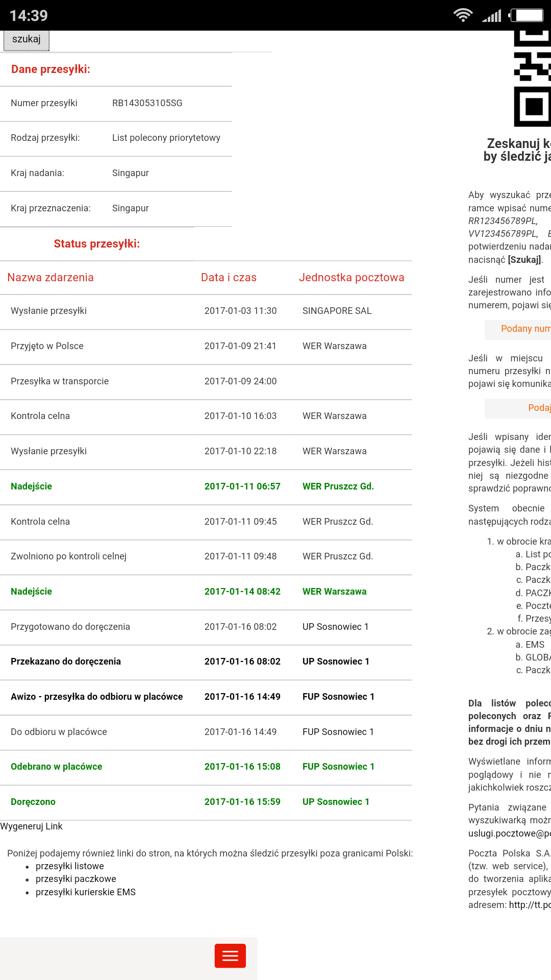Screen dimensions: 551x980
Task: Tap the clock showing 14:39
Action: (29, 16)
